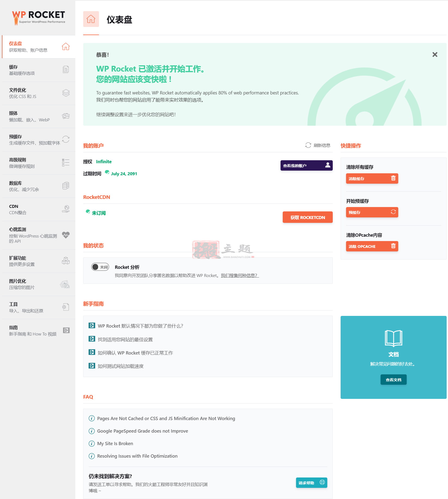Open FAQ Pages Are Not Cached
Viewport: 448px width, 499px height.
[166, 418]
